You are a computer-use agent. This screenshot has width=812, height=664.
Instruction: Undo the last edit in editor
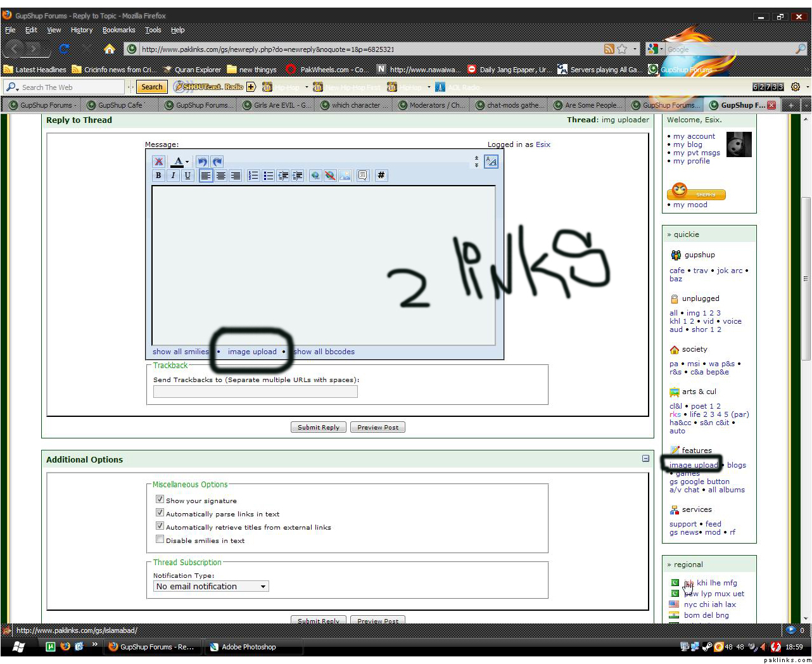202,162
